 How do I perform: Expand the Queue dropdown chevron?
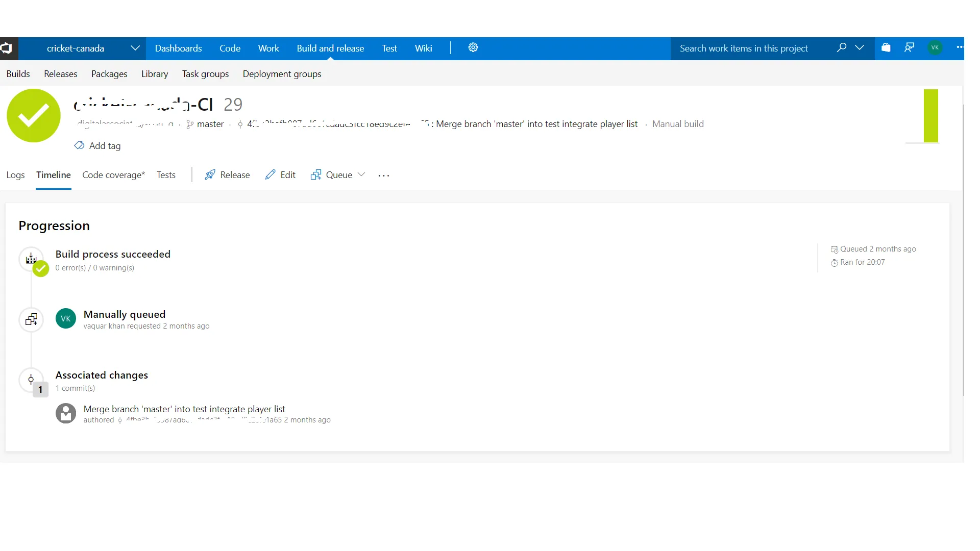[361, 175]
